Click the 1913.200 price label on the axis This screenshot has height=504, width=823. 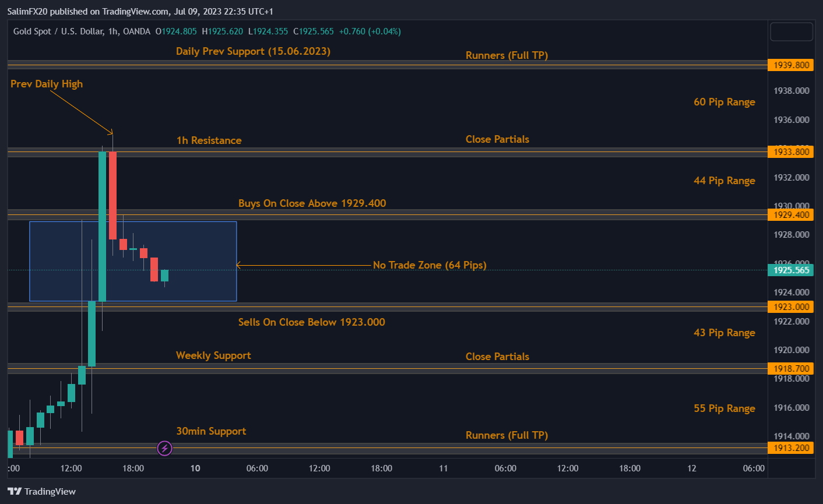pos(790,448)
